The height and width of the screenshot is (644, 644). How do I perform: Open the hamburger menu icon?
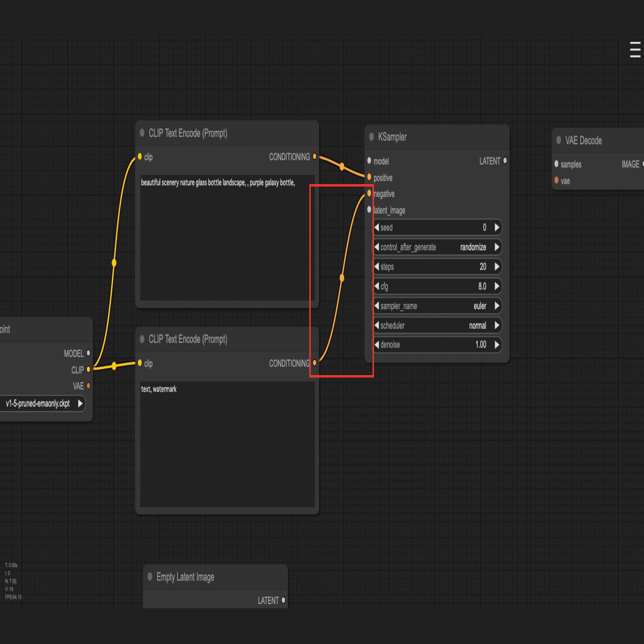tap(635, 50)
